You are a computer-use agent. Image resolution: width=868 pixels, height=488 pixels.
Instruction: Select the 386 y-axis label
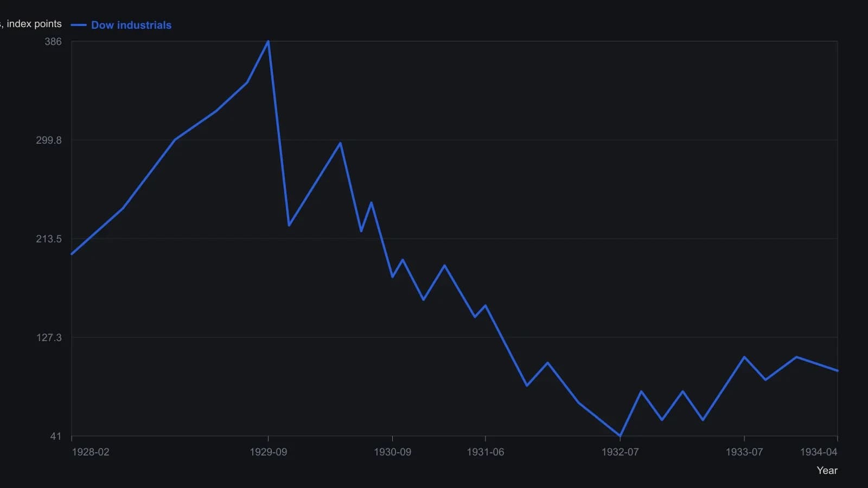pos(53,42)
